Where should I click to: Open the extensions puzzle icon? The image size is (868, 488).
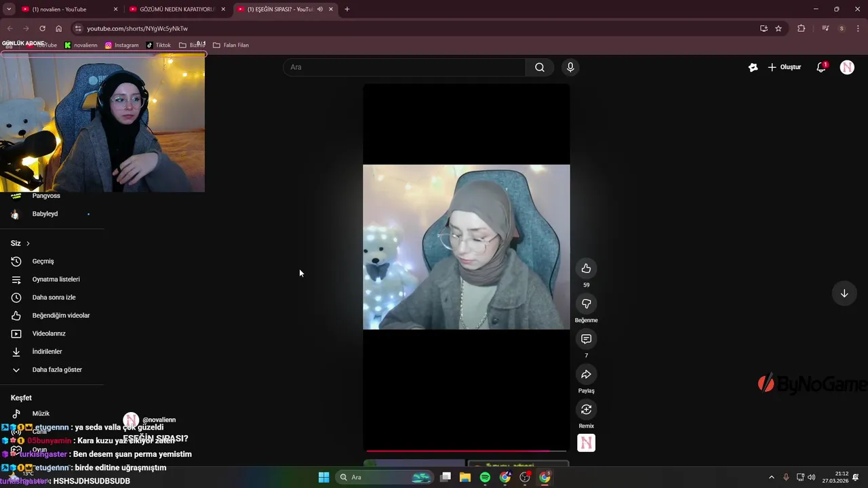coord(801,28)
